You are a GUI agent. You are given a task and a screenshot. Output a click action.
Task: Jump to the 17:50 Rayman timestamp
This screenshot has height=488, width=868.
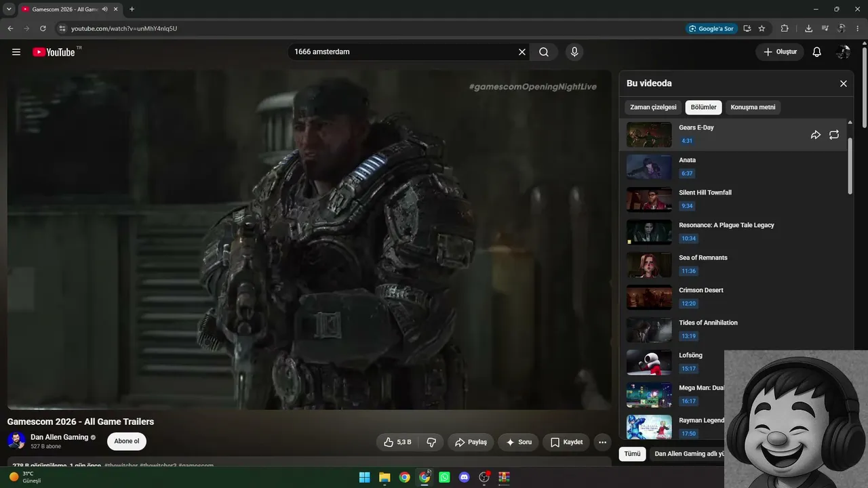tap(688, 434)
